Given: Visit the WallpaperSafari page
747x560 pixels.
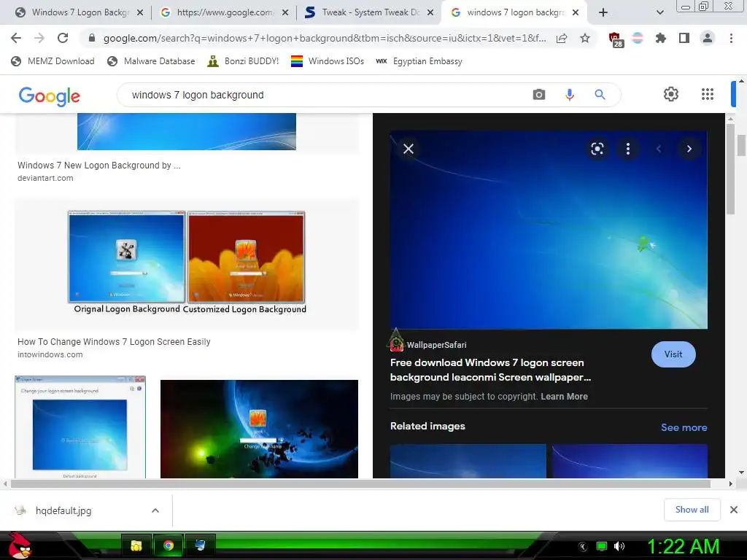Looking at the screenshot, I should [x=673, y=354].
